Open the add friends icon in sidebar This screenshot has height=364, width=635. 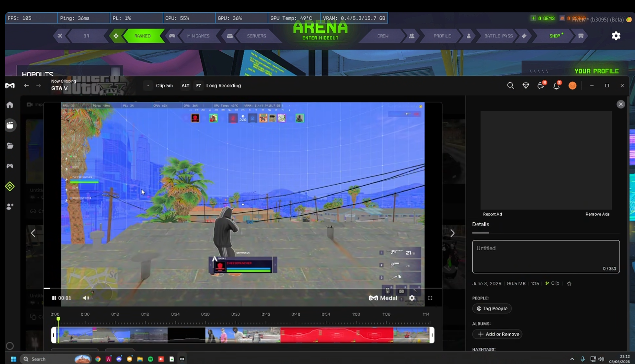(x=10, y=207)
